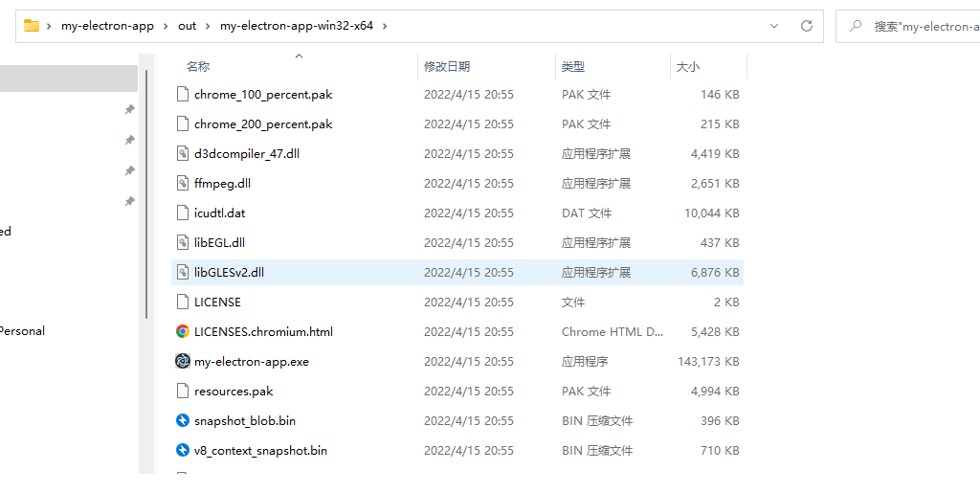Click the 143,173 KB size cell
Viewport: 980px width, 493px height.
tap(709, 361)
